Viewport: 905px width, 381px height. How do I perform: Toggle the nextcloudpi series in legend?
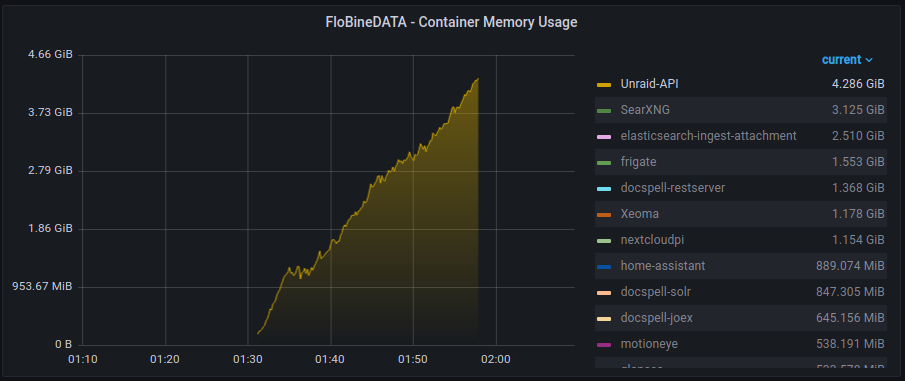652,240
